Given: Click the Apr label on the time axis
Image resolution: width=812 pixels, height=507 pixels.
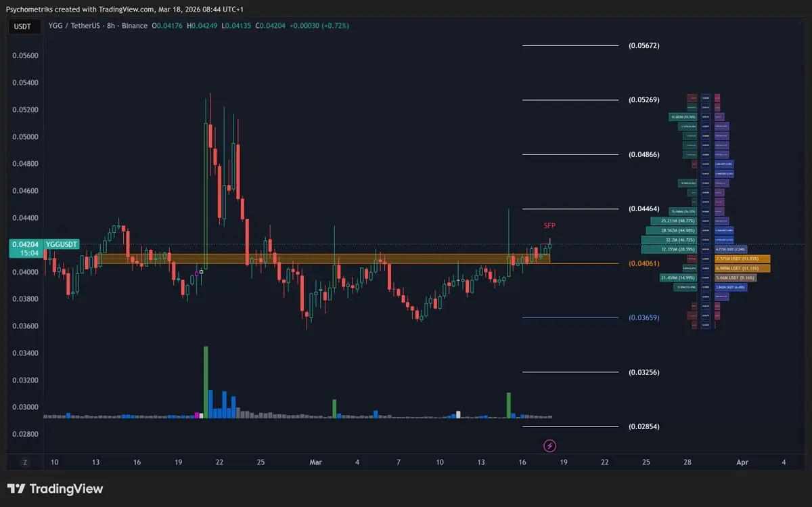Looking at the screenshot, I should point(742,462).
